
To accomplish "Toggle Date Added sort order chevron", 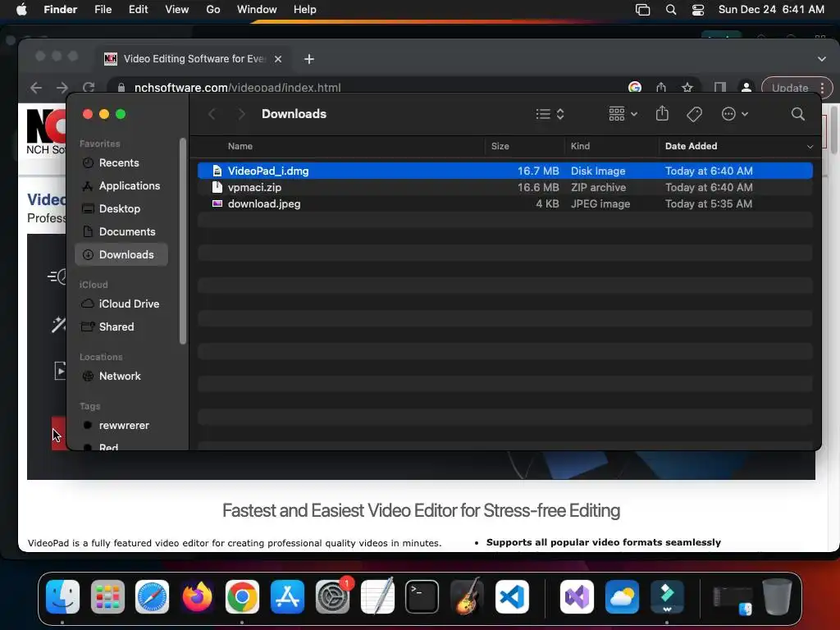I will point(810,146).
